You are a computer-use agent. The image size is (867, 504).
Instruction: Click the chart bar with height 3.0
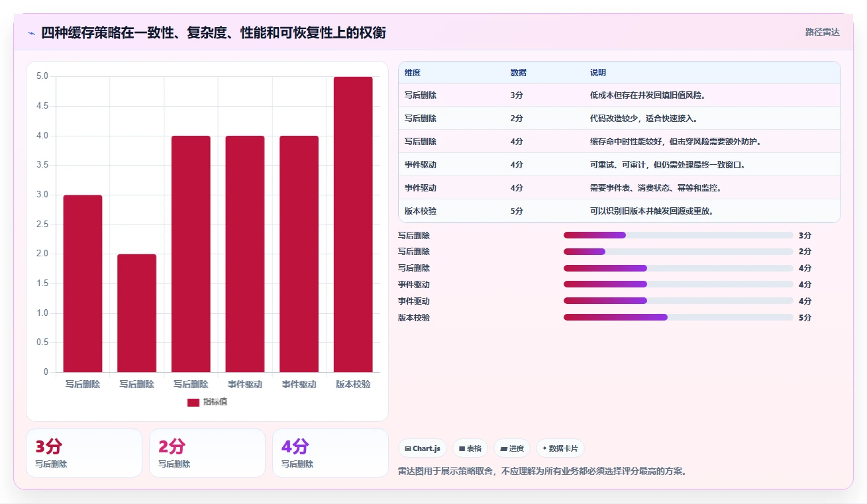click(x=83, y=283)
